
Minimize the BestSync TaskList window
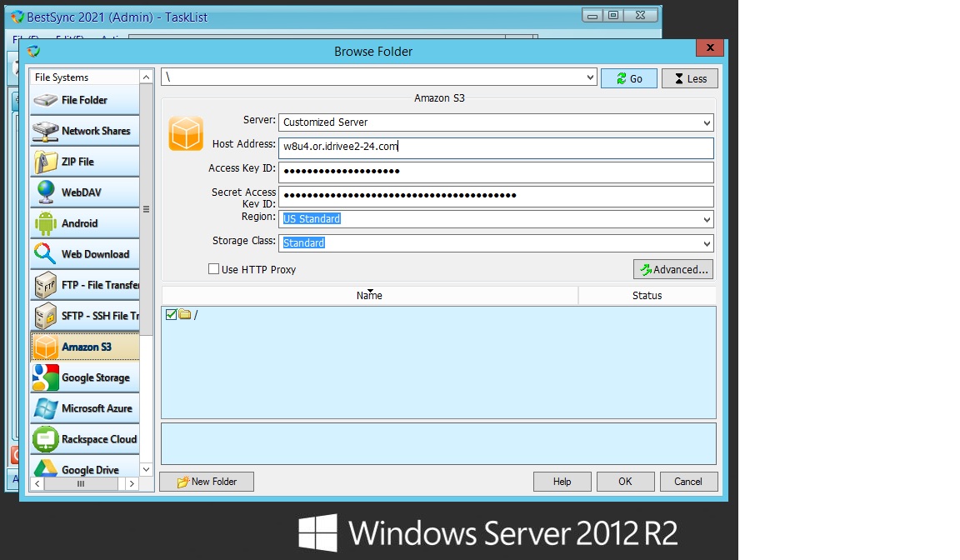592,15
